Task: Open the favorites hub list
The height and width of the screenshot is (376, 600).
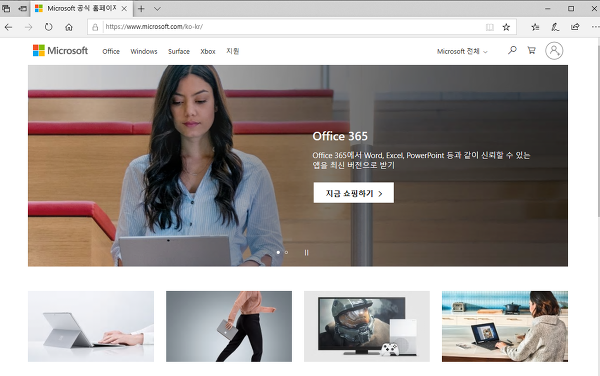Action: [535, 27]
